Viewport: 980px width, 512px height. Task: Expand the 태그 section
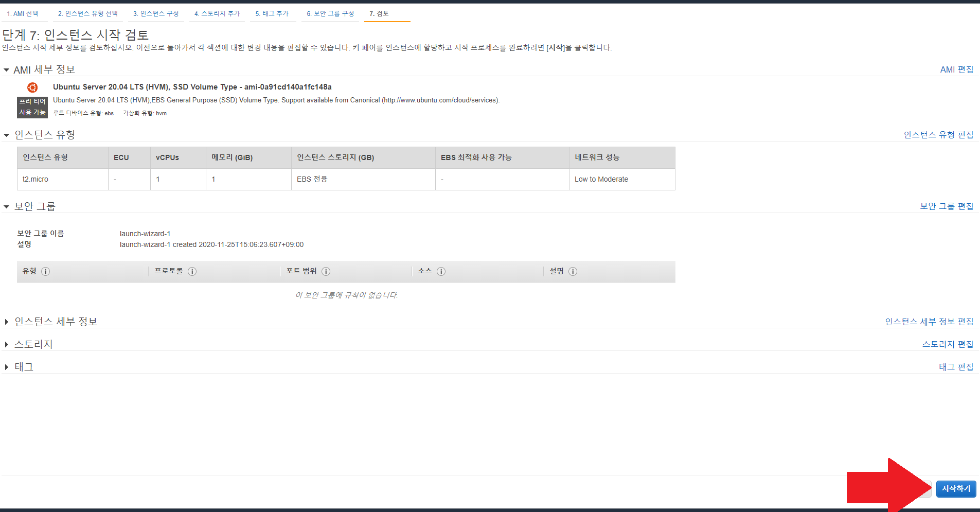(6, 367)
